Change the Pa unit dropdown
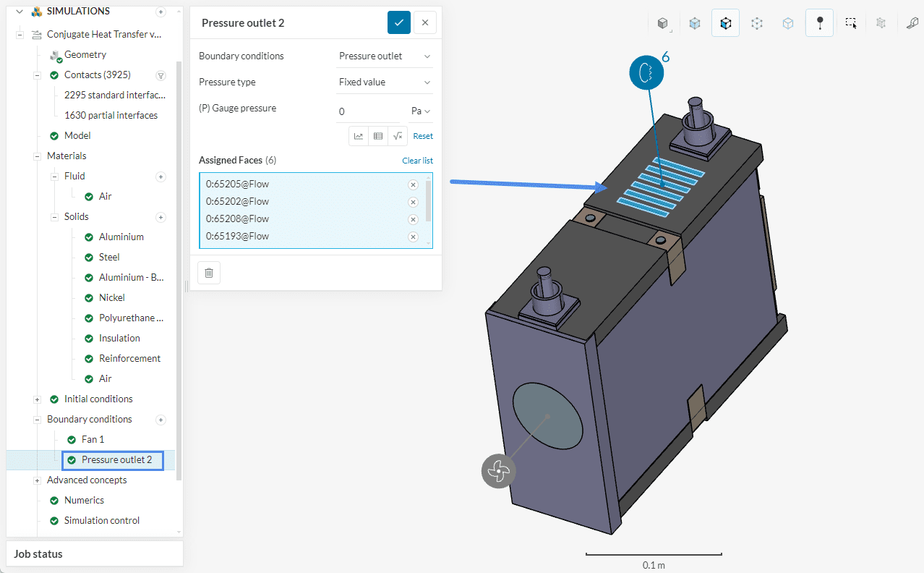 (421, 111)
